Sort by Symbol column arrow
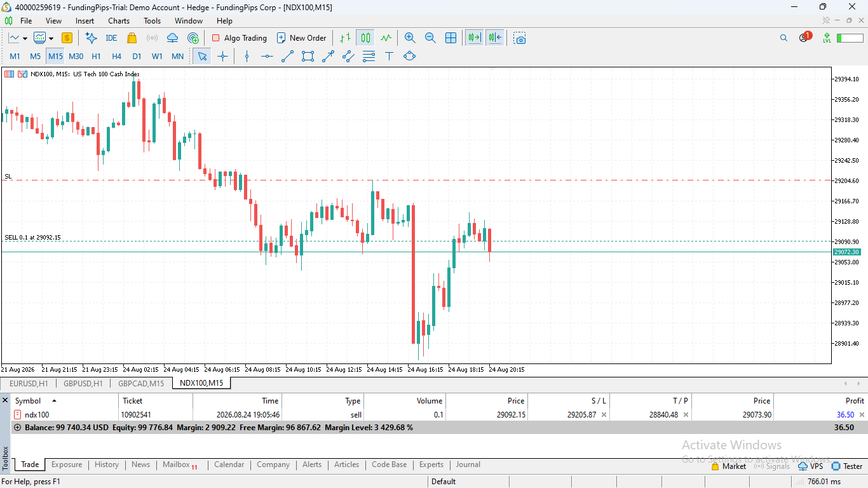Screen dimensions: 868x488 coord(54,401)
